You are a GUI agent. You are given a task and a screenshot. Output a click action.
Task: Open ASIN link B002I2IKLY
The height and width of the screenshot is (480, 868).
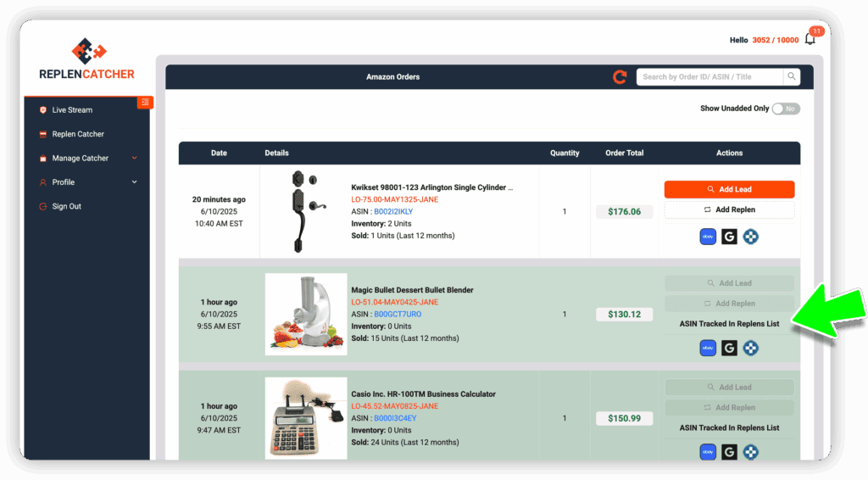[393, 211]
